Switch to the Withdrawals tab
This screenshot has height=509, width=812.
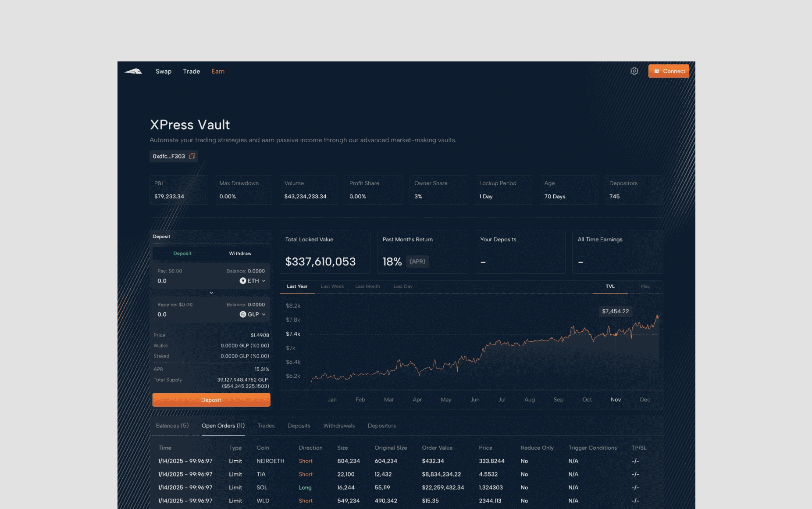point(339,426)
